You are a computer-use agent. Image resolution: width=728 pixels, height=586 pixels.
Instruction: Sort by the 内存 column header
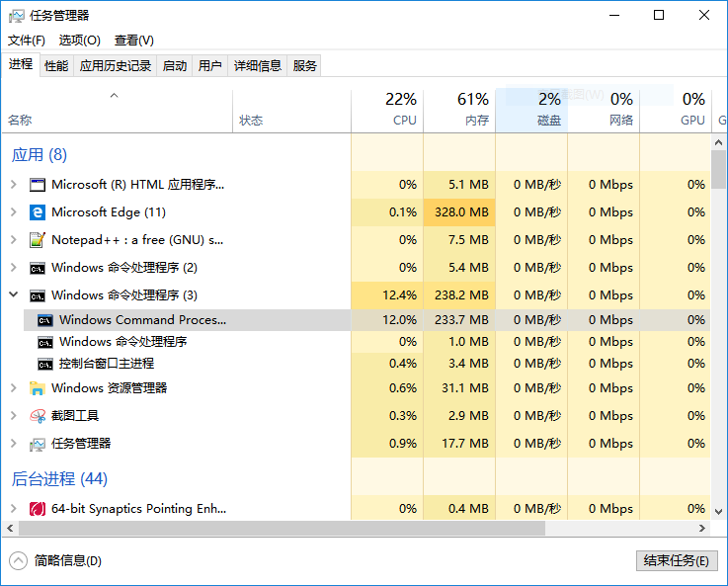pos(459,112)
